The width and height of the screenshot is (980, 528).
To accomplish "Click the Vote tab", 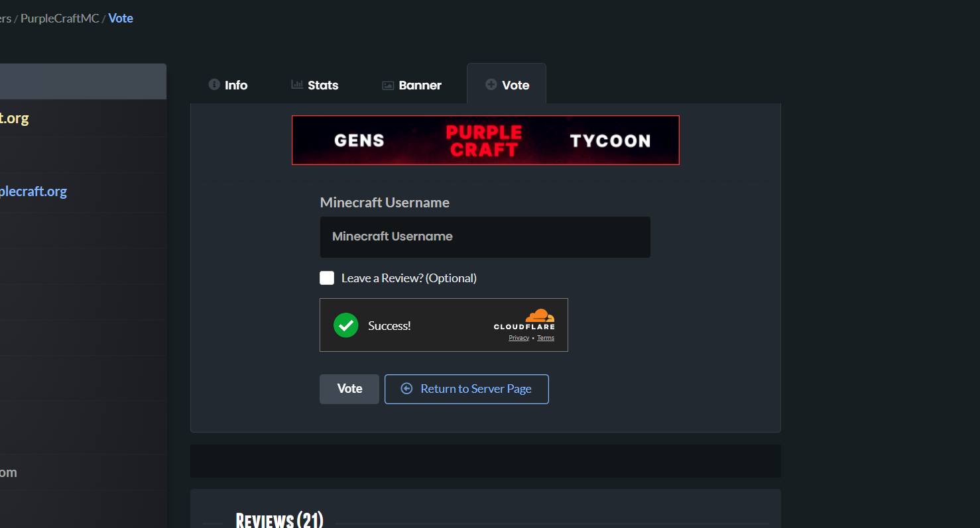I will click(x=507, y=84).
